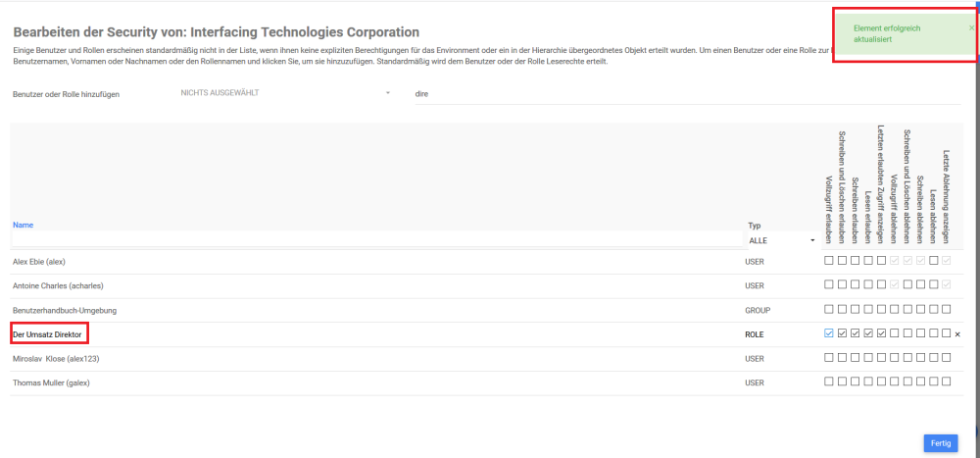Enable Vollzugriff erlauben for Alex Ebie
The width and height of the screenshot is (980, 458).
pos(829,260)
